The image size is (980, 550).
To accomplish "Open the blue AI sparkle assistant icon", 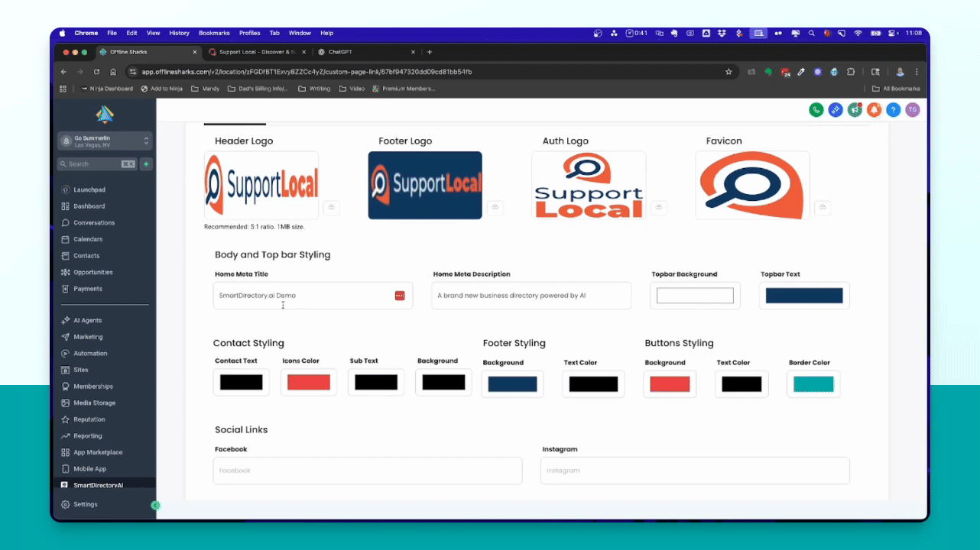I will point(836,110).
